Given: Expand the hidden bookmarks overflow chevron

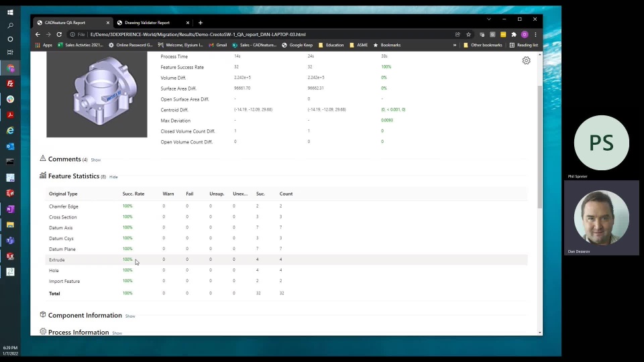Looking at the screenshot, I should coord(455,45).
